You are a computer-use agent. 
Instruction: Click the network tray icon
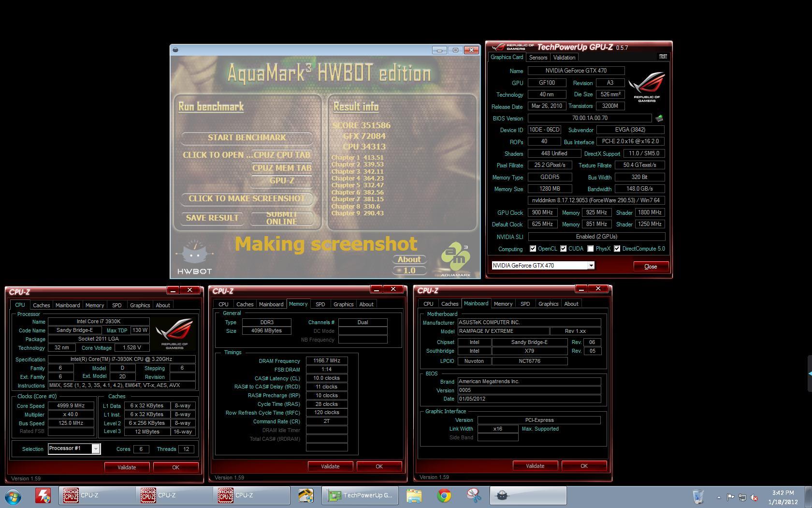click(742, 497)
